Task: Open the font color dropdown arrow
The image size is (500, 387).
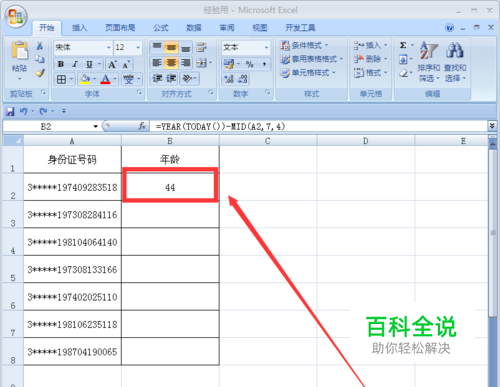Action: pos(115,79)
